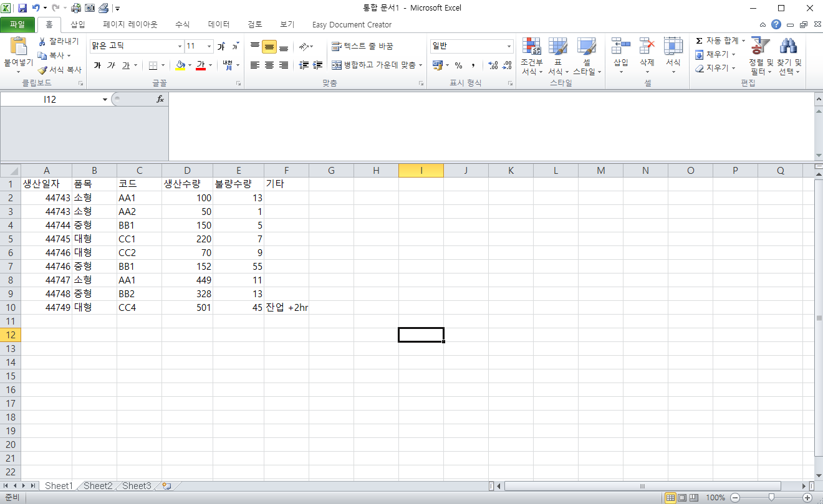This screenshot has height=504, width=823.
Task: Open 조건부 서식 conditional formatting
Action: [532, 56]
